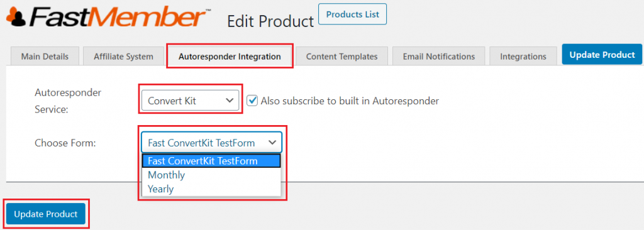Open the Autoresponder Service dropdown showing Convert Kit

pos(190,100)
